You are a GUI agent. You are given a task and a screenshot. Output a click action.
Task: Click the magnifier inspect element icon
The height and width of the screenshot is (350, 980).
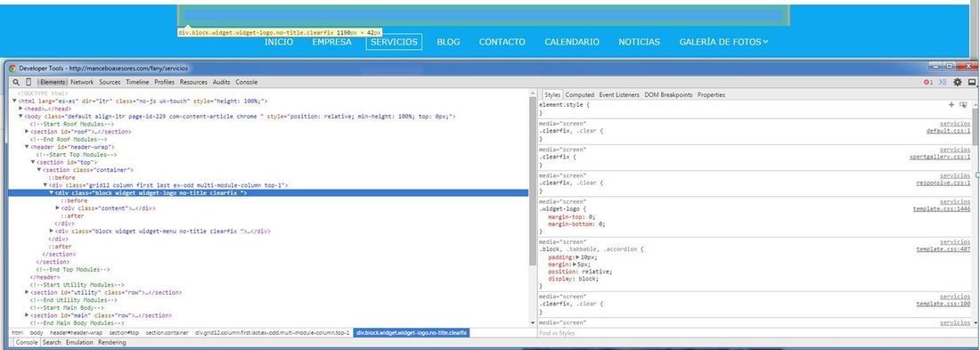click(x=16, y=82)
